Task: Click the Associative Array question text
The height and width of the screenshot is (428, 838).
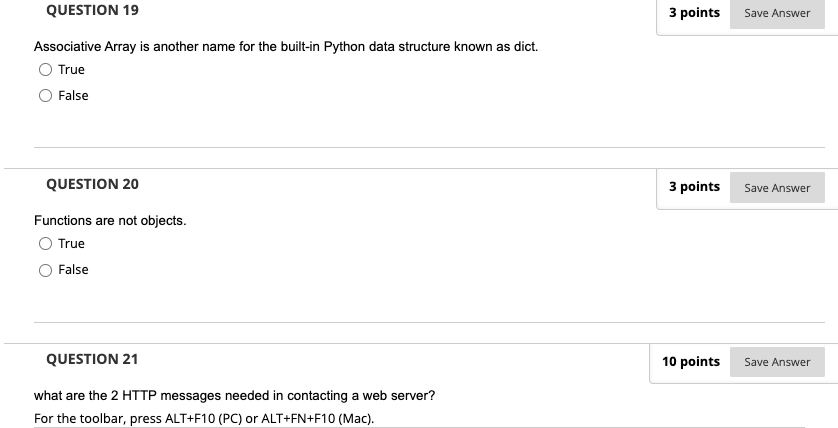Action: tap(286, 47)
